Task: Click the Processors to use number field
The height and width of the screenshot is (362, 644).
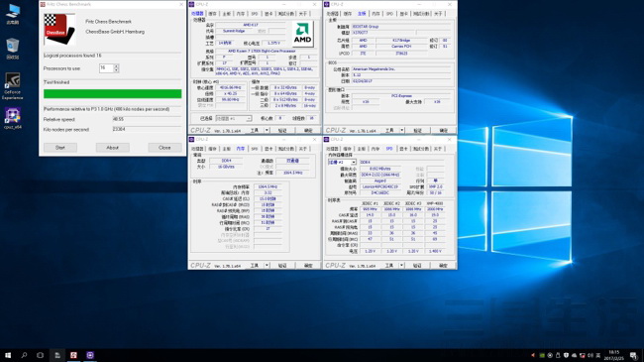Action: point(106,67)
